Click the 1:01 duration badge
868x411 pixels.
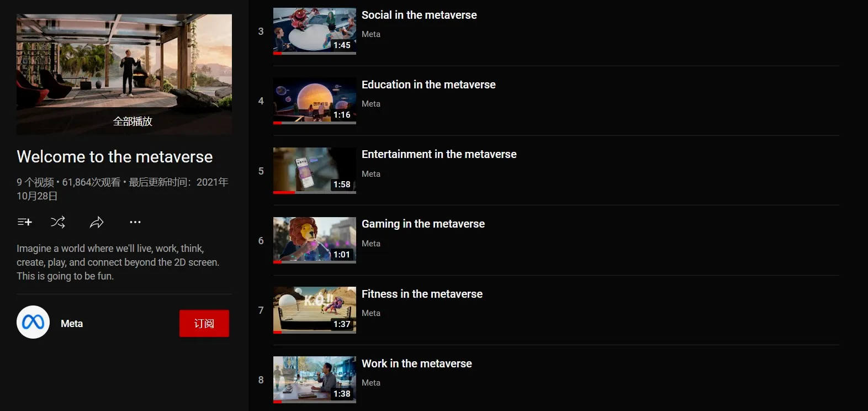point(342,255)
